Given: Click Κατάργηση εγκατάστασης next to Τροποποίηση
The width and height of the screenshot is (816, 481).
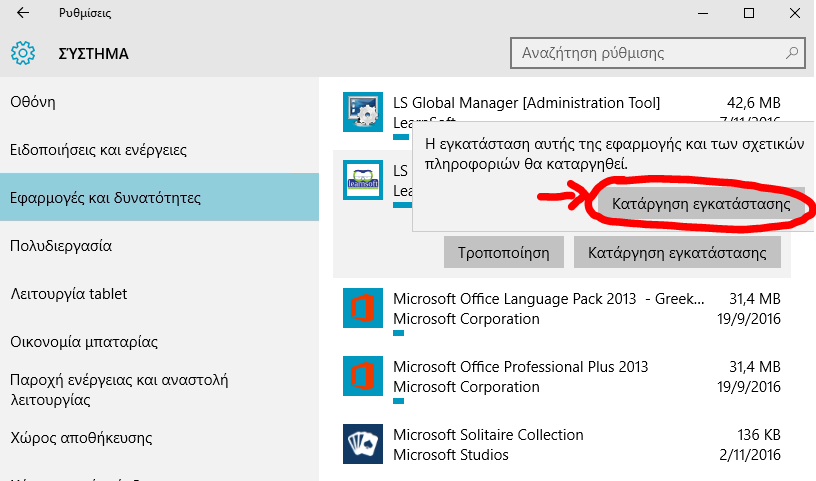Looking at the screenshot, I should point(677,252).
